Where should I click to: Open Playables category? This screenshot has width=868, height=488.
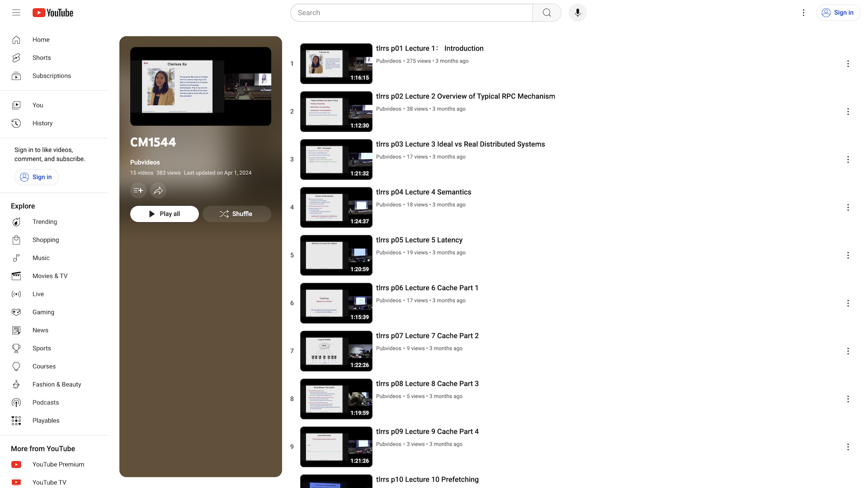tap(54, 421)
